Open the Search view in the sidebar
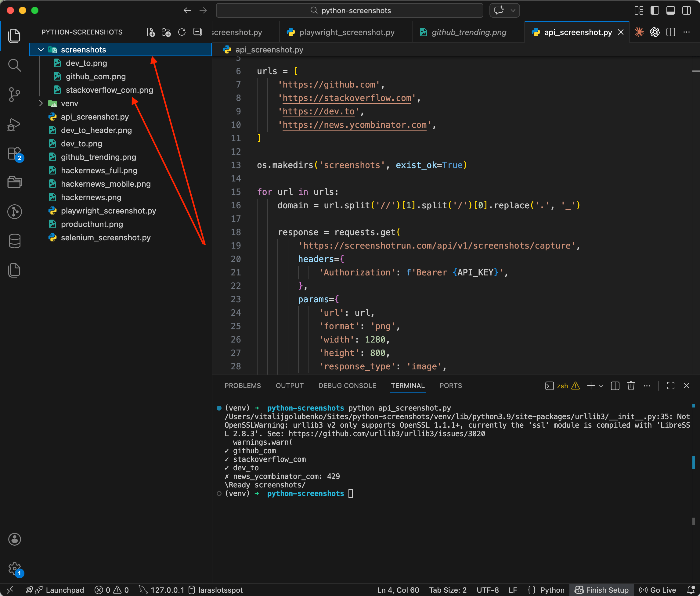Screen dimensions: 700x596 click(15, 65)
